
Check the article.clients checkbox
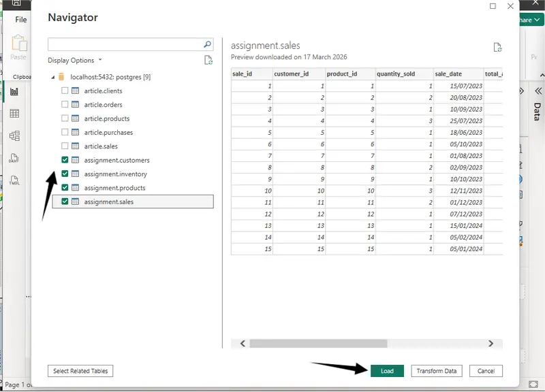[65, 91]
